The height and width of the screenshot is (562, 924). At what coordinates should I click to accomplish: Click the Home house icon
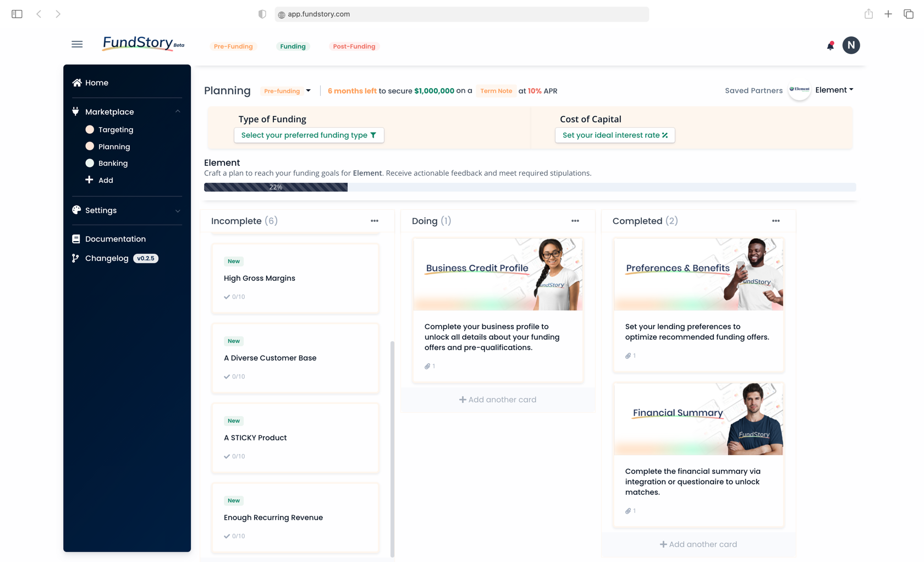tap(77, 83)
